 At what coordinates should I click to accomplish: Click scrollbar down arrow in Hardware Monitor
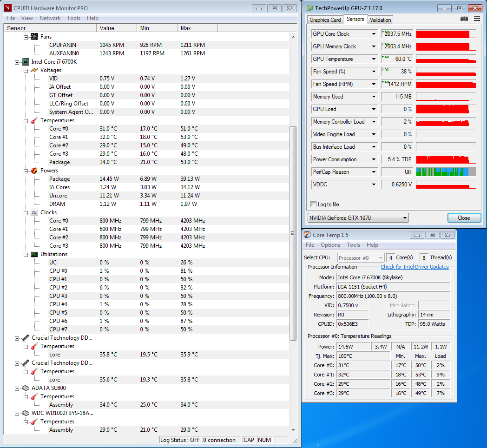coord(293,430)
